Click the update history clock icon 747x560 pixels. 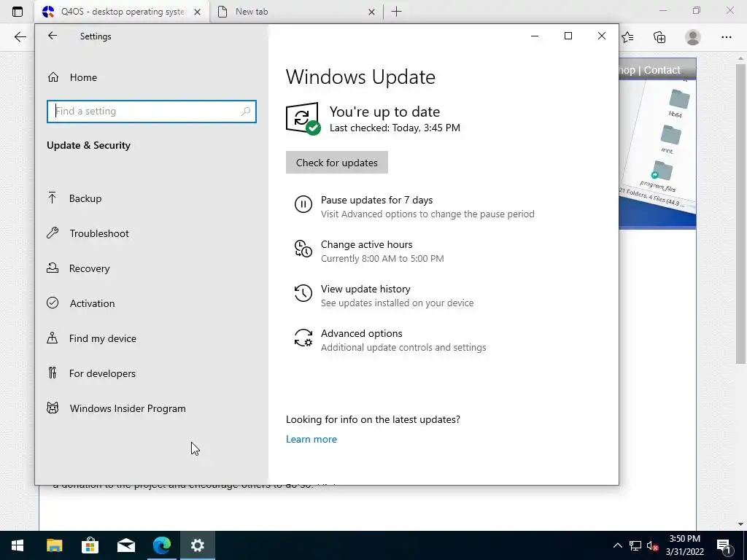point(303,293)
